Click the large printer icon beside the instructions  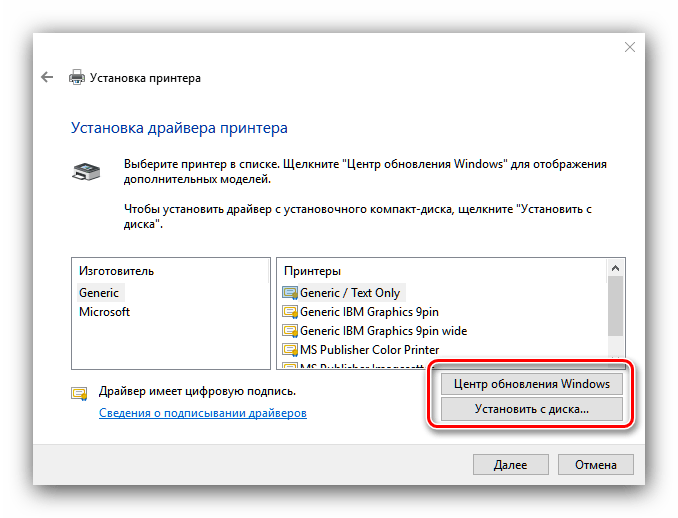[x=87, y=170]
